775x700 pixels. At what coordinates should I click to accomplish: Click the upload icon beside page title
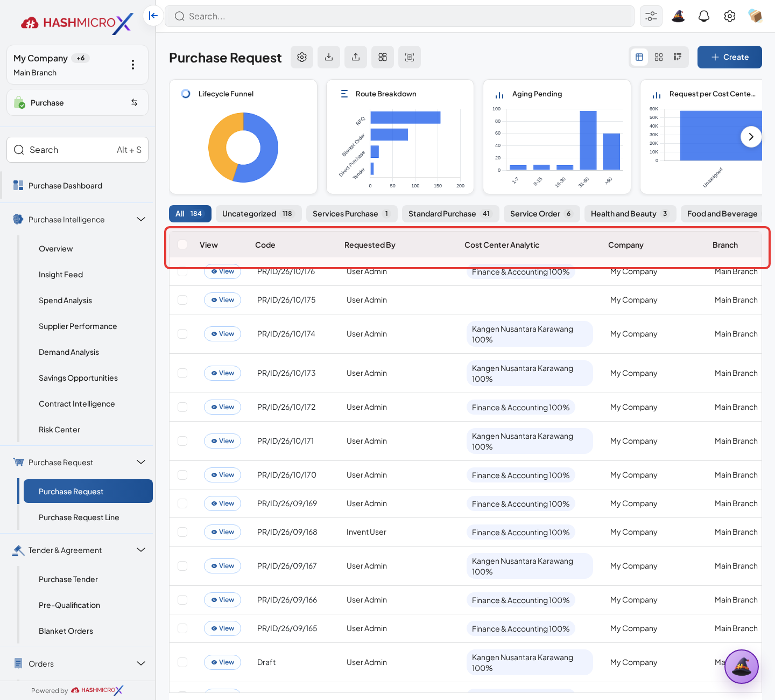[x=356, y=57]
